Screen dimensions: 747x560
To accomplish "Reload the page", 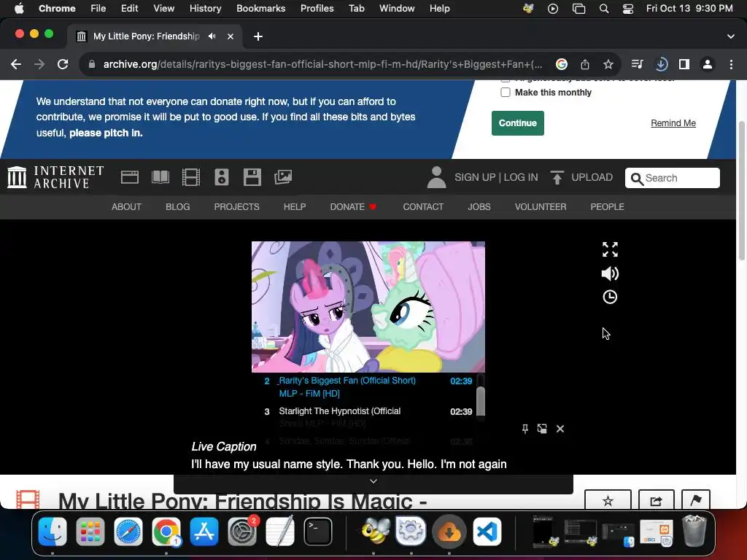I will tap(63, 64).
